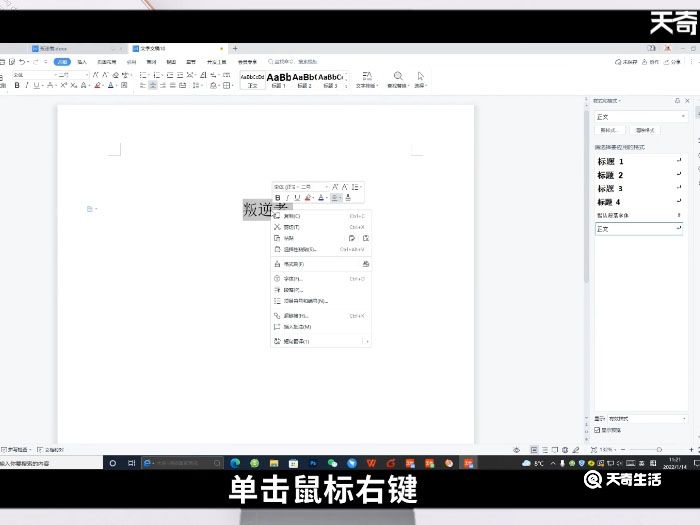Click center alignment in the ribbon
The width and height of the screenshot is (700, 525).
(153, 85)
